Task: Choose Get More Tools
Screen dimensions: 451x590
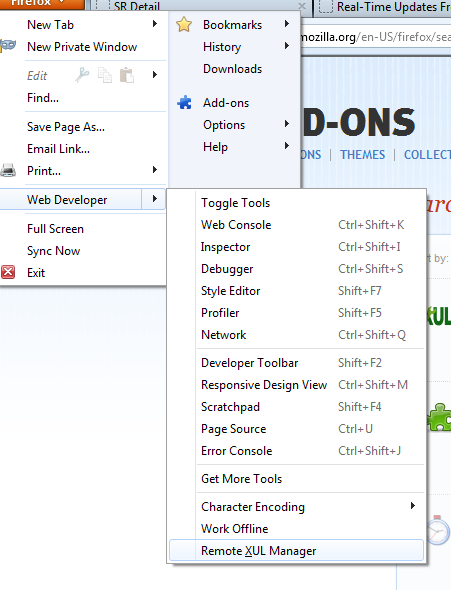Action: 241,479
